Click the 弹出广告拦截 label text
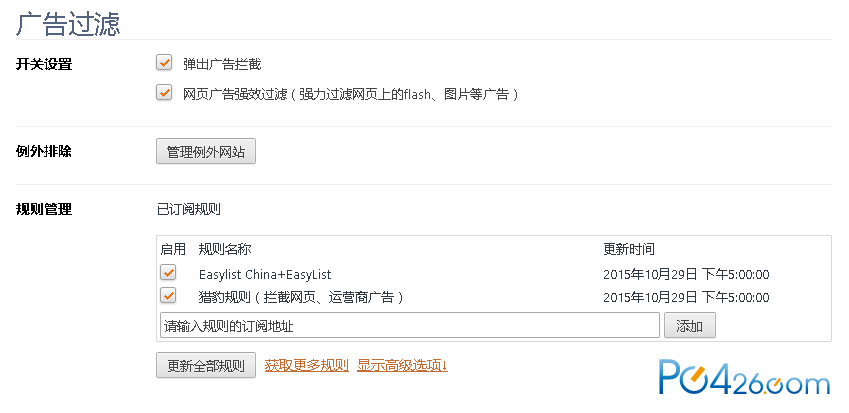 [222, 64]
